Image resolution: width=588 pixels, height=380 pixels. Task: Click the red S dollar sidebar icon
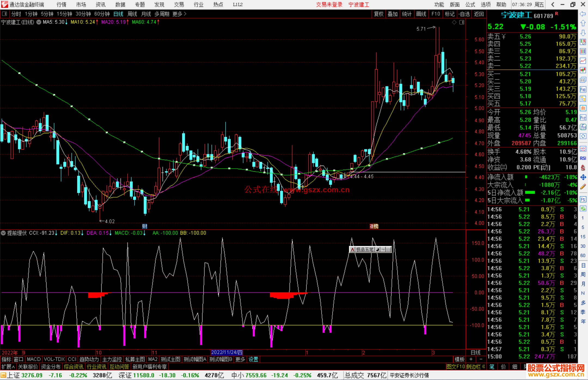point(583,168)
